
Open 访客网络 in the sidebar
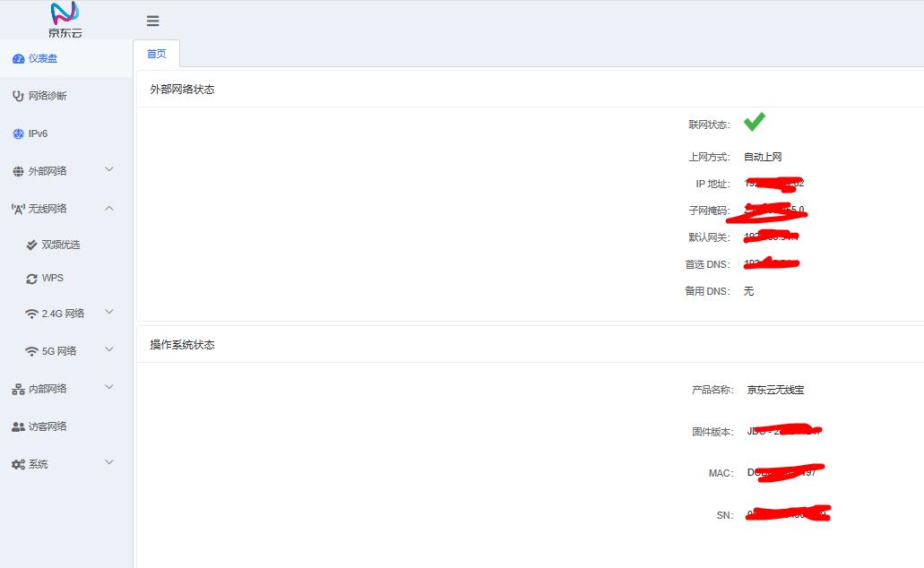tap(66, 426)
